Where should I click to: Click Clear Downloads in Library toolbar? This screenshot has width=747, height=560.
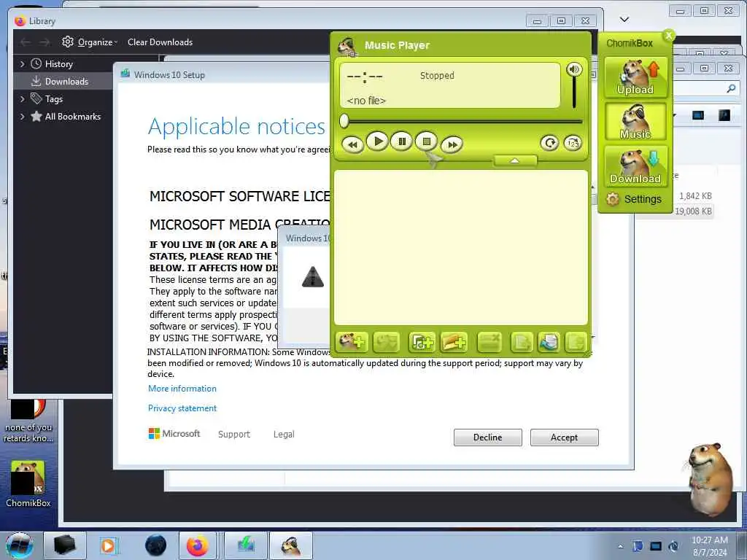160,42
